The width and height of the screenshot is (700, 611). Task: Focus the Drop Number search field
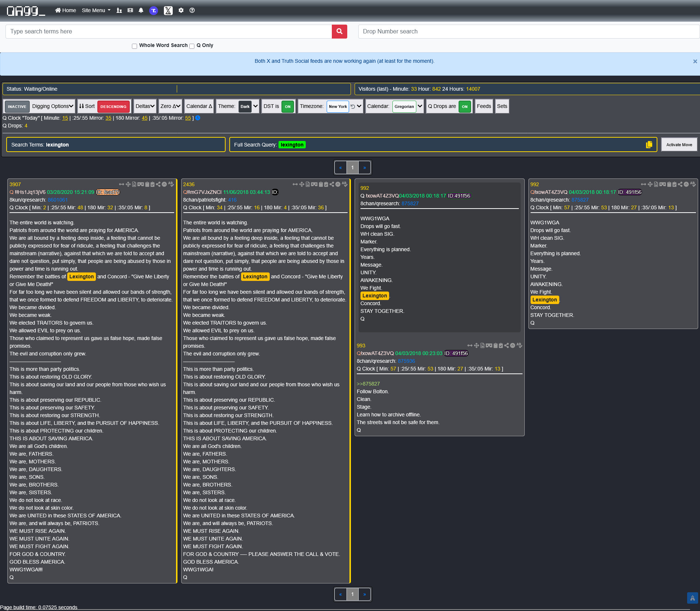pyautogui.click(x=529, y=32)
